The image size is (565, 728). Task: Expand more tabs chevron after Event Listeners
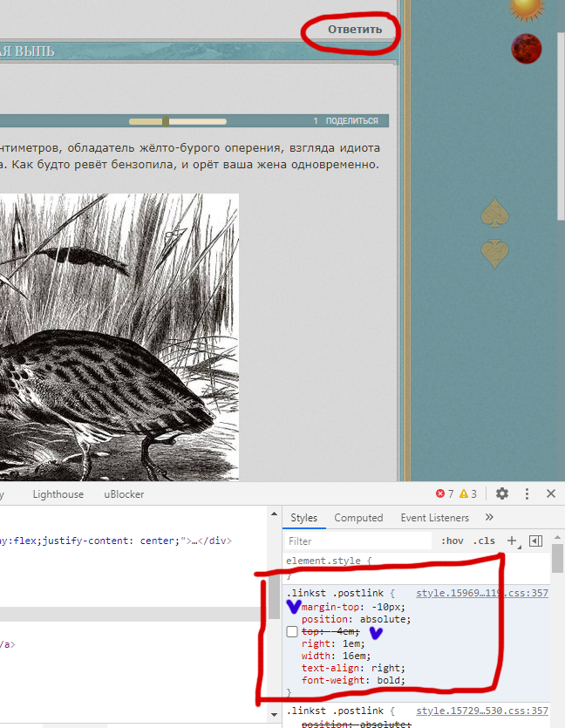click(x=489, y=518)
